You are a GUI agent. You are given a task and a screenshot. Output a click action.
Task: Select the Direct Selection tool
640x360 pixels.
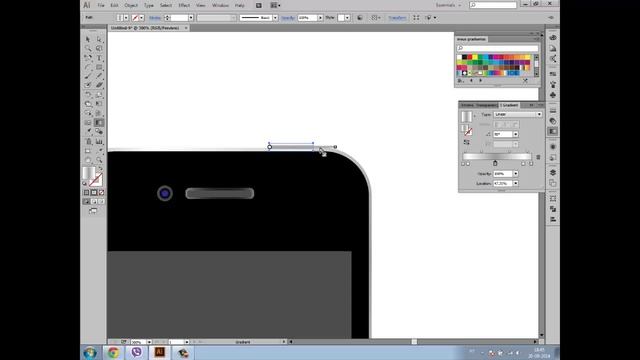pyautogui.click(x=99, y=39)
